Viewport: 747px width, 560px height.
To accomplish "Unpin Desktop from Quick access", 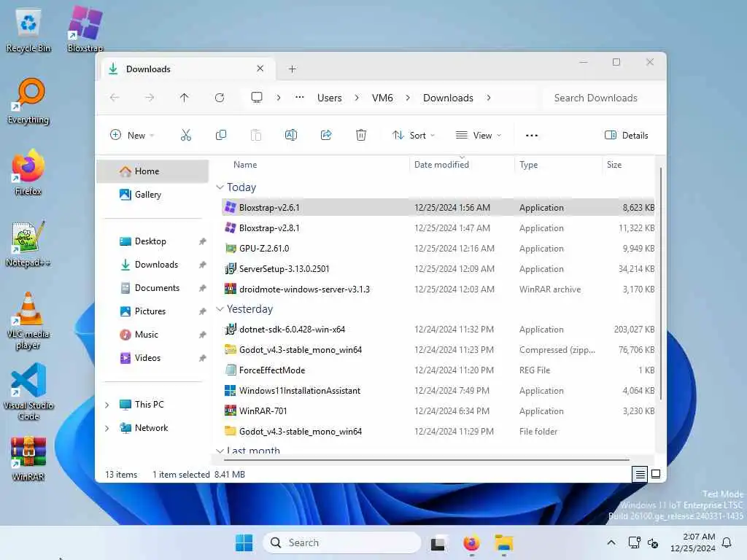I will (203, 241).
